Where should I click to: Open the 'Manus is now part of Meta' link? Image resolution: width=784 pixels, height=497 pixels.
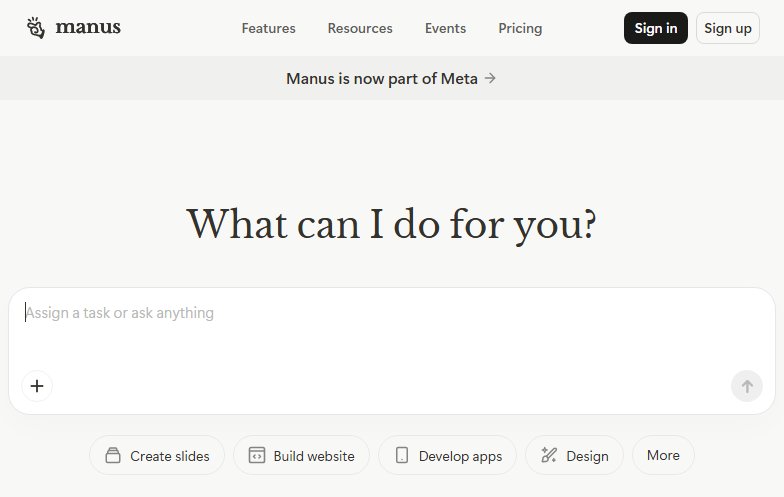click(382, 78)
